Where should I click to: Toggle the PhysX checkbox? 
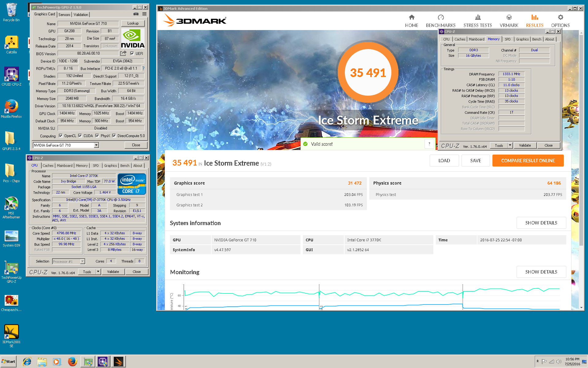coord(97,136)
